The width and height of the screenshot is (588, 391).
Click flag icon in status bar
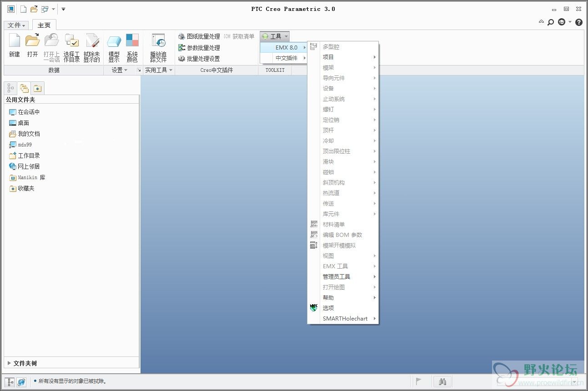(x=419, y=381)
